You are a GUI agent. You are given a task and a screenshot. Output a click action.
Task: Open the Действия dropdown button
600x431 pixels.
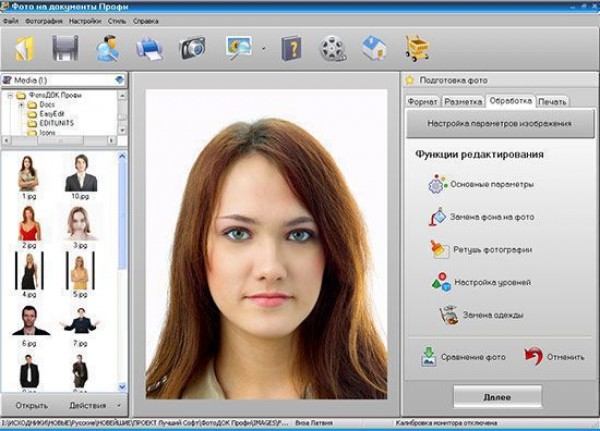[93, 405]
